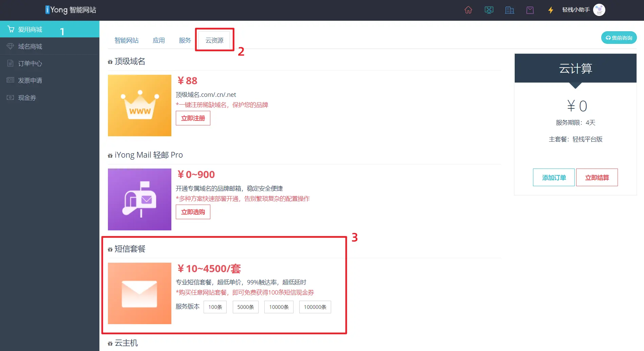Switch to the 智能网站 tab
The width and height of the screenshot is (644, 351).
[x=127, y=40]
